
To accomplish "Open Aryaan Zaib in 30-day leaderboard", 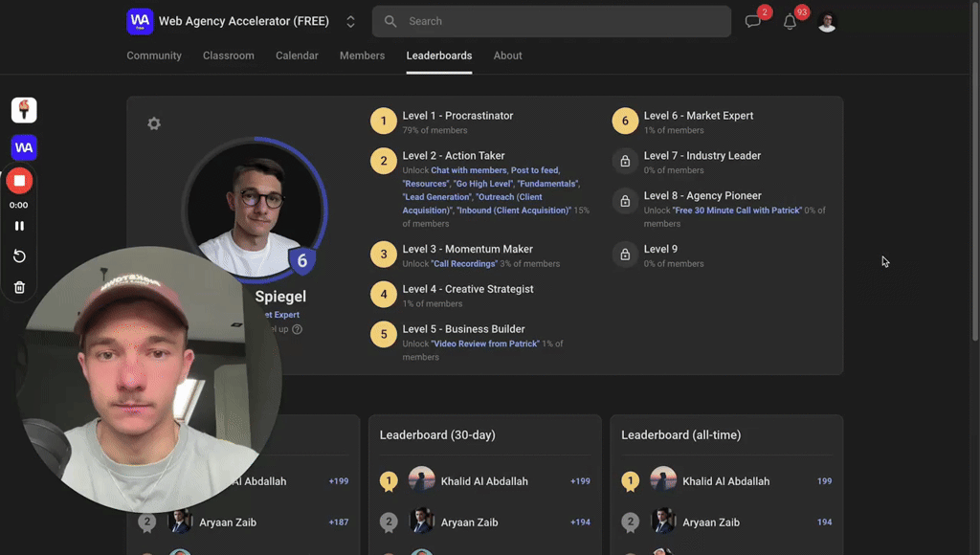I will (x=469, y=522).
